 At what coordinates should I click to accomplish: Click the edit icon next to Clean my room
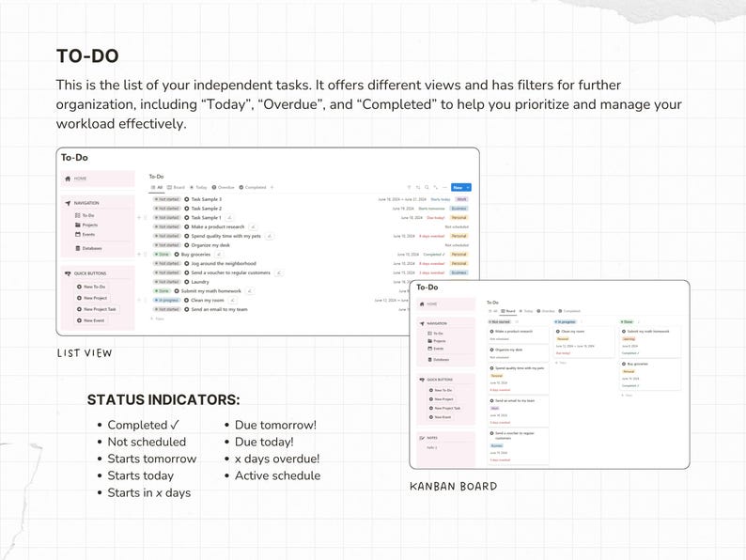click(x=233, y=301)
